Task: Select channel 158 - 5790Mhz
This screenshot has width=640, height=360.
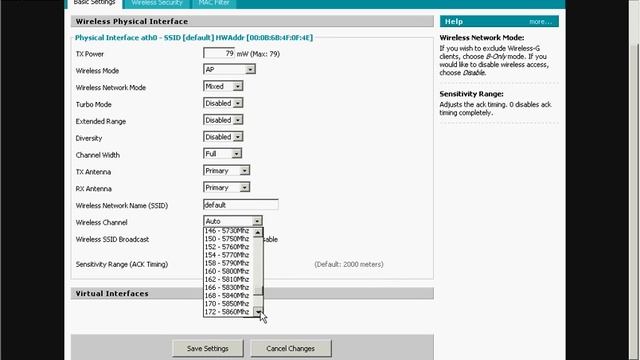Action: pos(227,263)
